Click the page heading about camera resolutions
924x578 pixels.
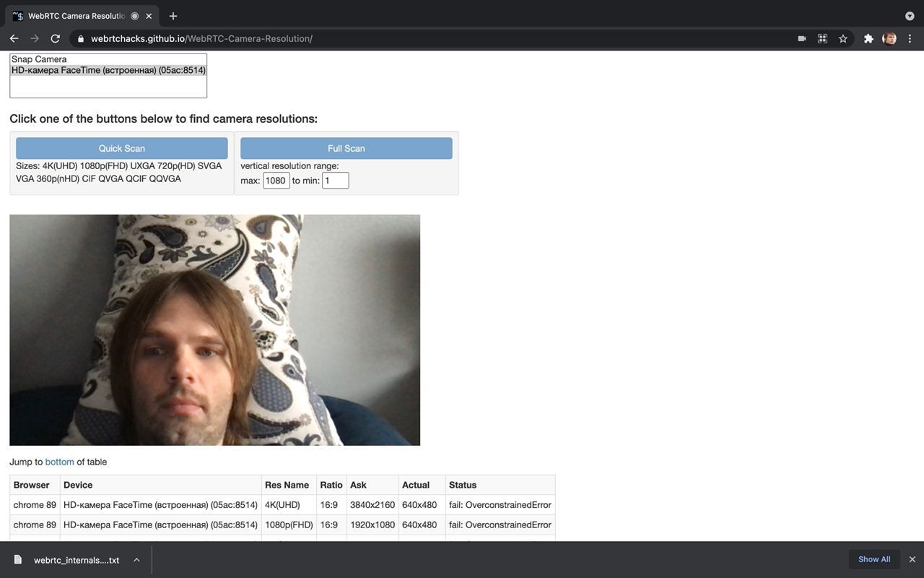pyautogui.click(x=163, y=118)
